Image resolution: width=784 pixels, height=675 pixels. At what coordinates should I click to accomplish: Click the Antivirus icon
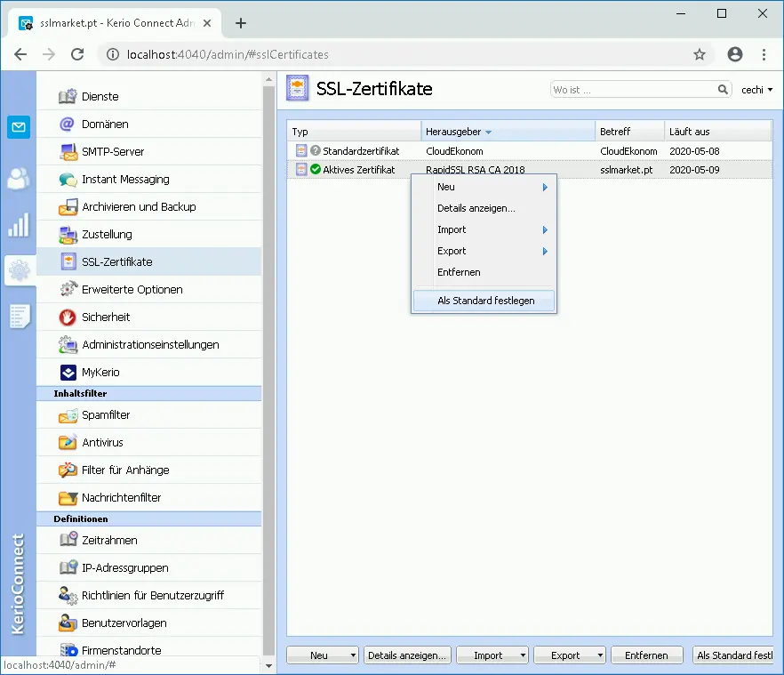[68, 442]
